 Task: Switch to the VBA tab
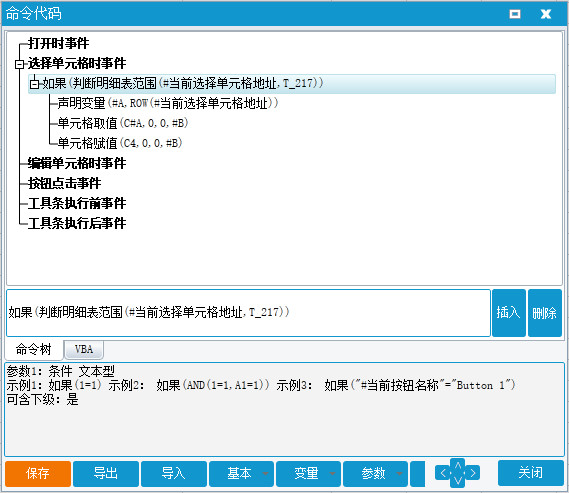[x=84, y=349]
